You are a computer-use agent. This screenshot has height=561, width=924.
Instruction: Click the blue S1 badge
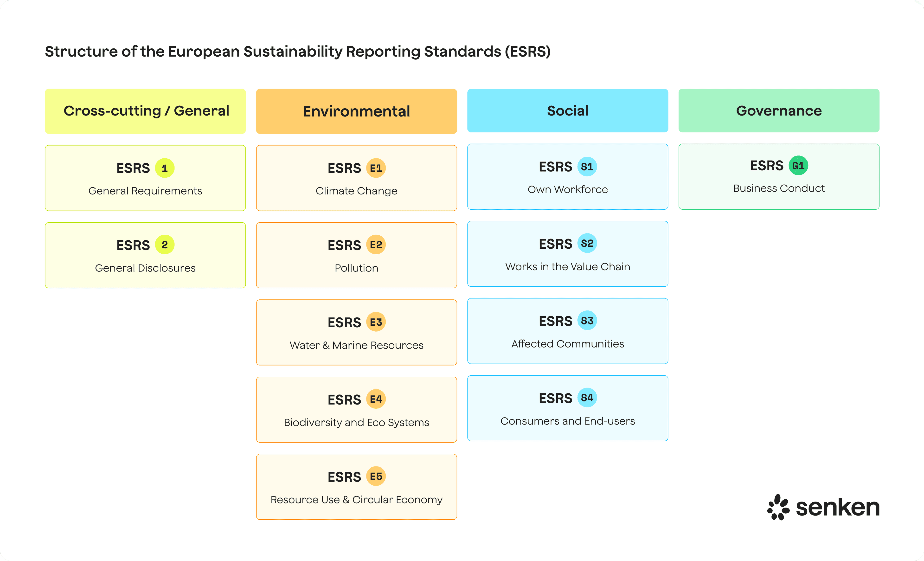click(x=587, y=167)
